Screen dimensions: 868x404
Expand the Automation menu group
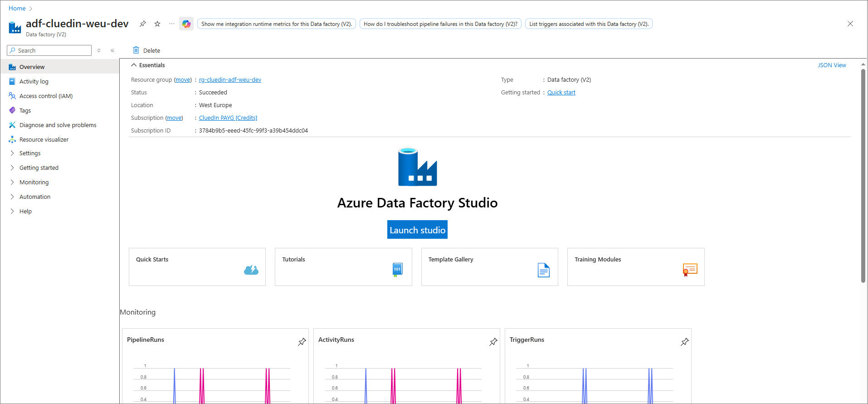(12, 197)
